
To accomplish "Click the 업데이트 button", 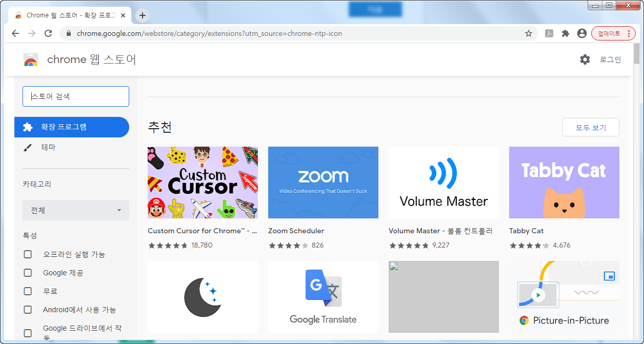I will click(613, 33).
